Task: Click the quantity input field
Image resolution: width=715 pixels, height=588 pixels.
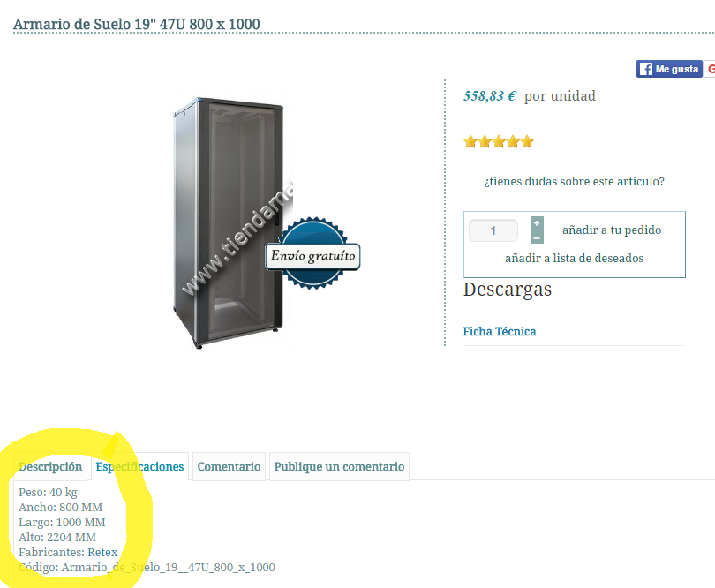Action: [x=493, y=230]
